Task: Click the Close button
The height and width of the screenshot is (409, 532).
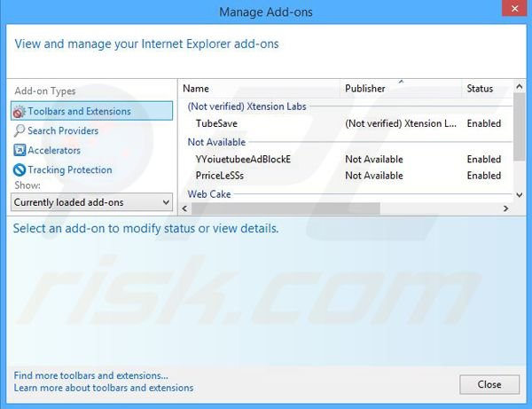Action: pyautogui.click(x=489, y=384)
